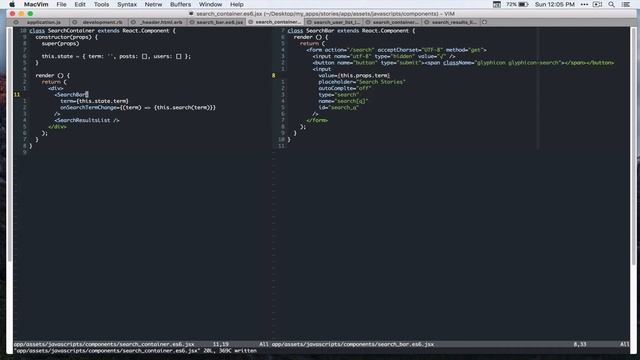The image size is (640, 360).
Task: Click the 'term={this.state.term}' line
Action: coord(94,101)
